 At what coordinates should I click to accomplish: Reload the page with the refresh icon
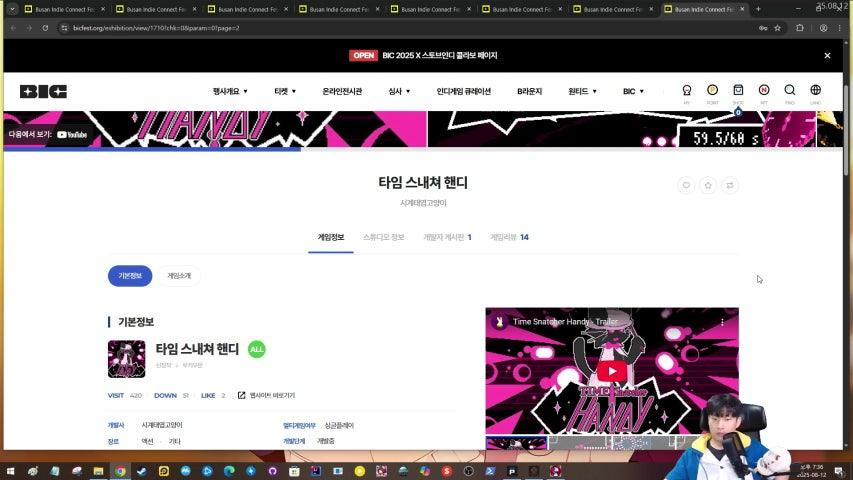[x=45, y=28]
